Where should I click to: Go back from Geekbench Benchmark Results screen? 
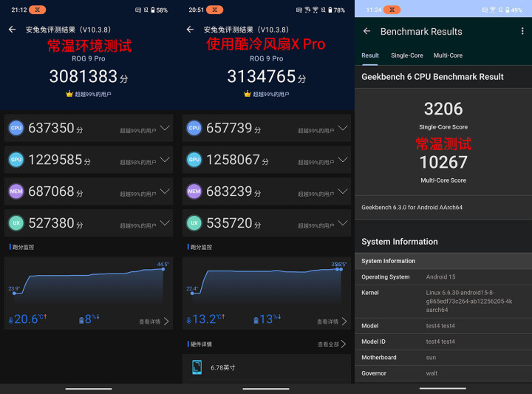tap(367, 32)
